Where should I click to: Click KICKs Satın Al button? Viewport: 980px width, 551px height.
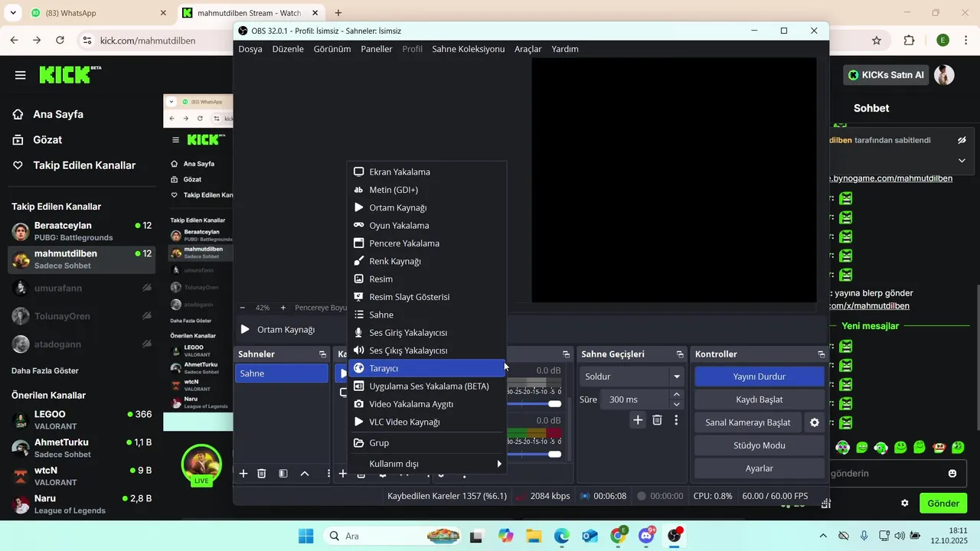pos(887,75)
